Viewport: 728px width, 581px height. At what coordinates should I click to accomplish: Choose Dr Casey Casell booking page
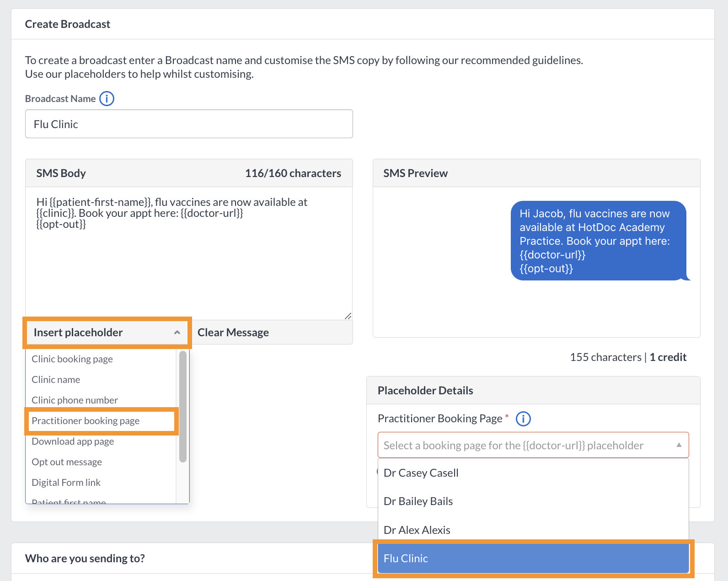coord(533,473)
